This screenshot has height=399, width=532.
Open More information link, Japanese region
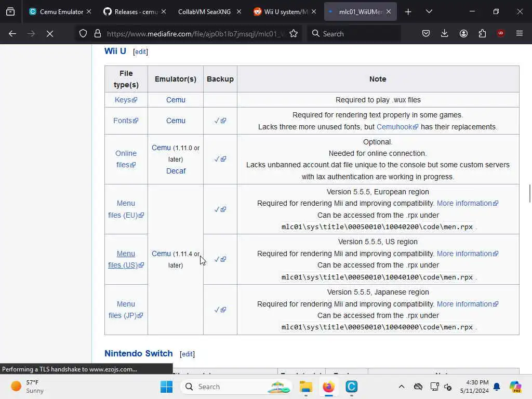pyautogui.click(x=468, y=304)
